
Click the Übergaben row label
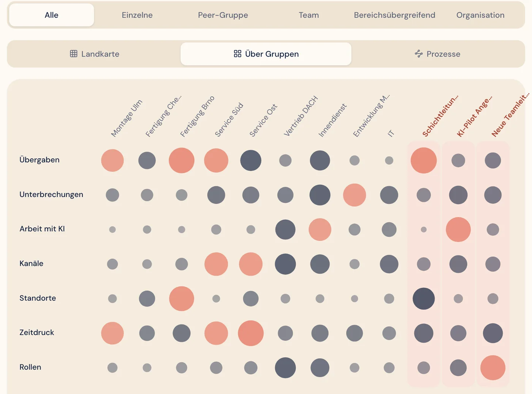(x=40, y=160)
